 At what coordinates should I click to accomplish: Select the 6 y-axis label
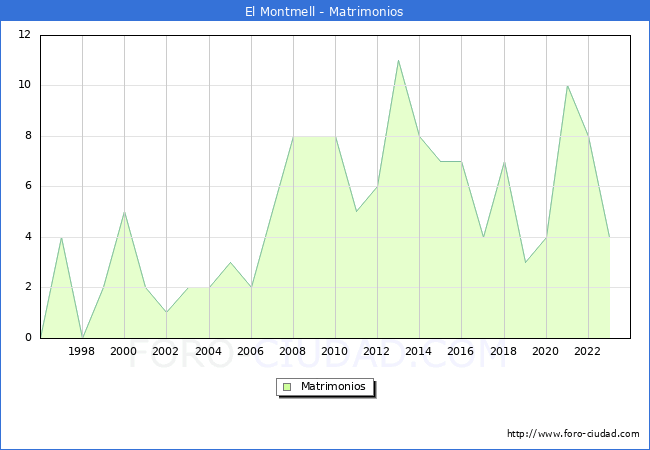click(x=28, y=186)
